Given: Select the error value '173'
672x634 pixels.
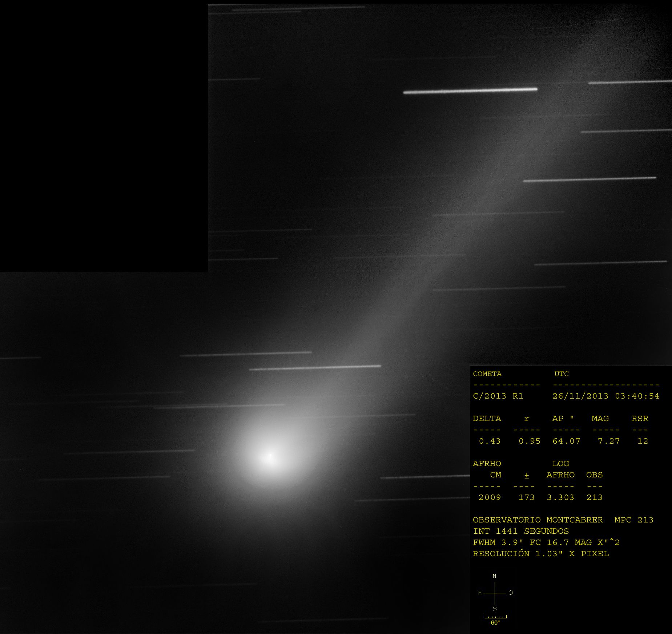Looking at the screenshot, I should pos(527,497).
